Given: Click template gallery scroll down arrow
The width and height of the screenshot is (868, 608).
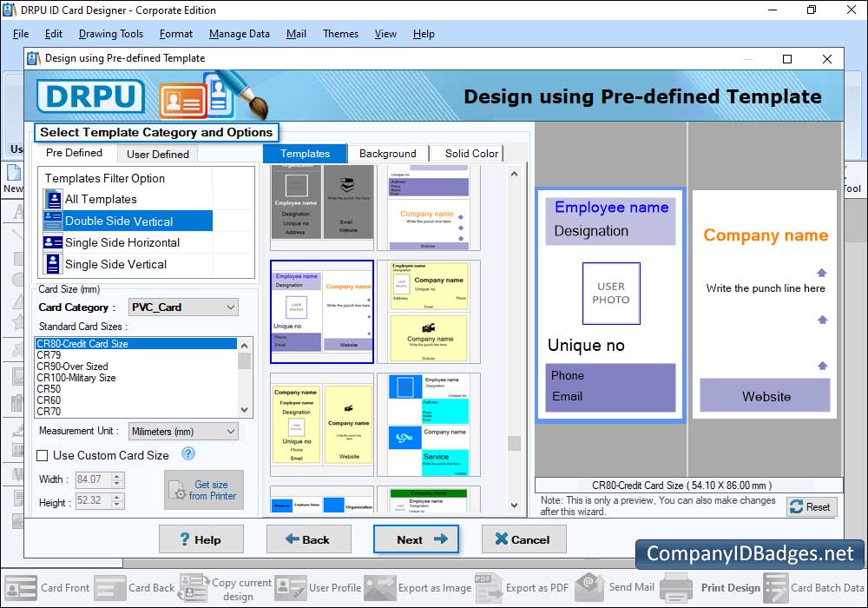Looking at the screenshot, I should point(514,505).
